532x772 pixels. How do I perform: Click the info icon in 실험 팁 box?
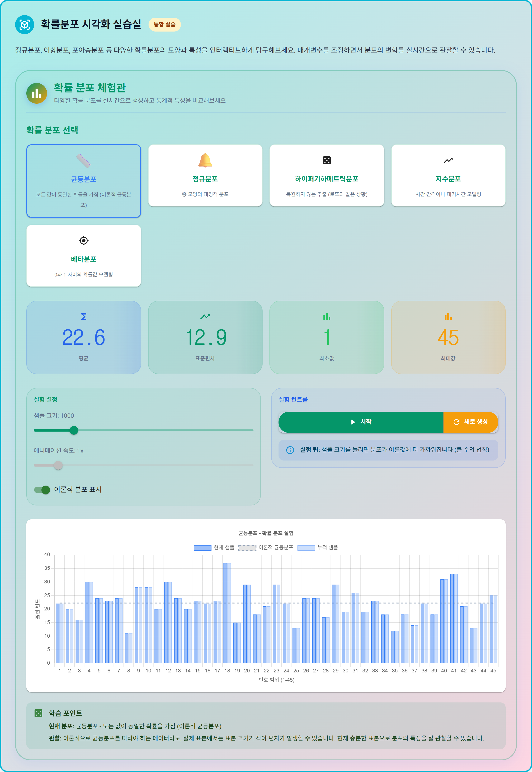point(290,450)
